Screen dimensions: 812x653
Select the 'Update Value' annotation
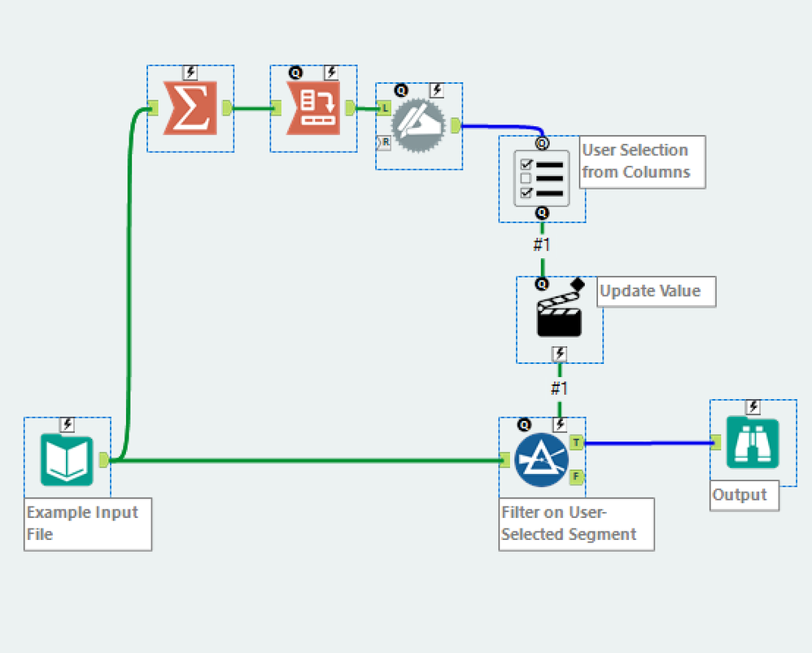coord(656,291)
